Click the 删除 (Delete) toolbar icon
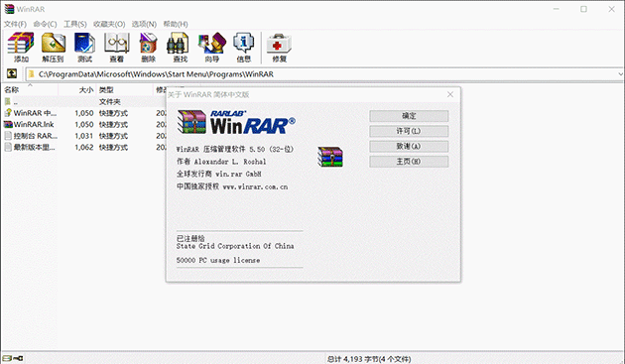Screen dimensions: 625x364 pos(148,43)
